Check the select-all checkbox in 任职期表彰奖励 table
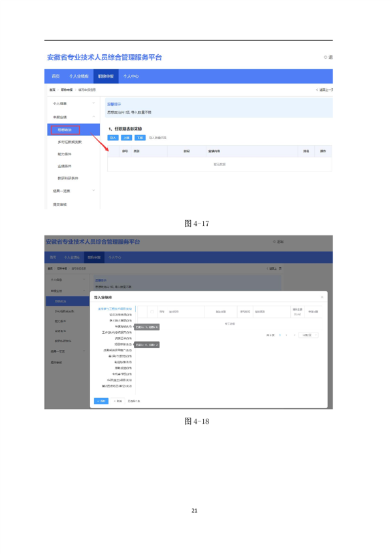The image size is (392, 554). click(116, 151)
